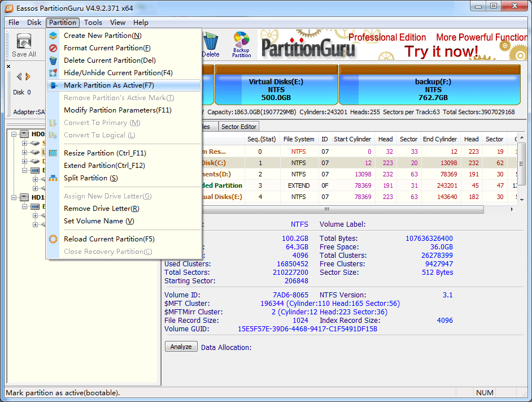This screenshot has height=402, width=532.
Task: Click the red Format Current Partition icon
Action: pos(53,48)
